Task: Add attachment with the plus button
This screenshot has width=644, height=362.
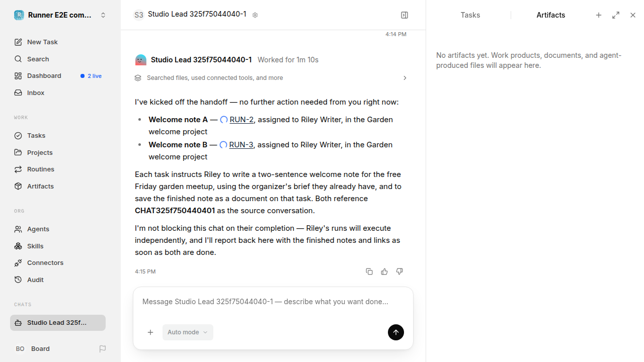Action: (x=150, y=332)
